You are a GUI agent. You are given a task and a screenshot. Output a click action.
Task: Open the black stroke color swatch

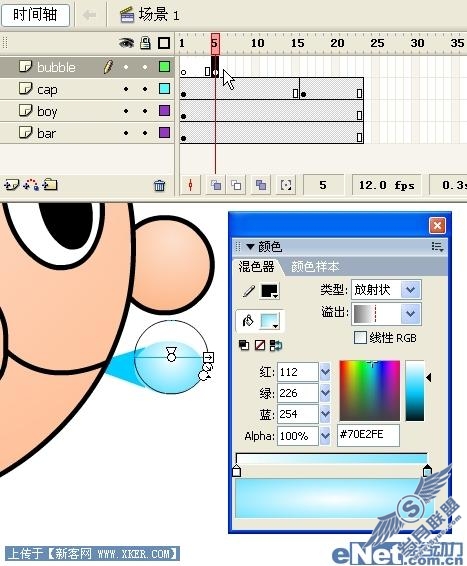[270, 291]
